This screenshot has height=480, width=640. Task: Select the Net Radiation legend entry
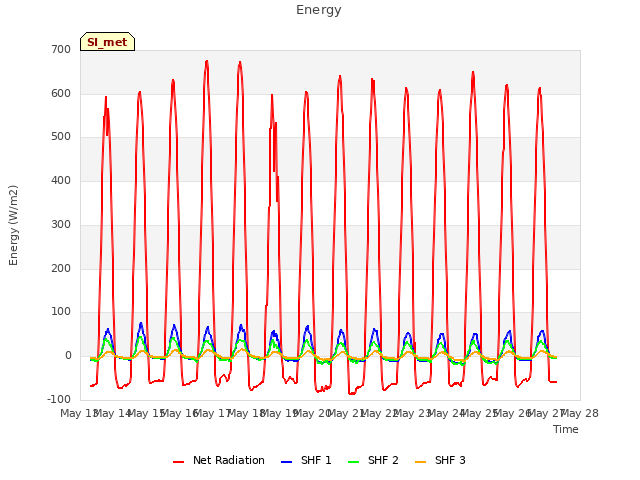tap(219, 460)
